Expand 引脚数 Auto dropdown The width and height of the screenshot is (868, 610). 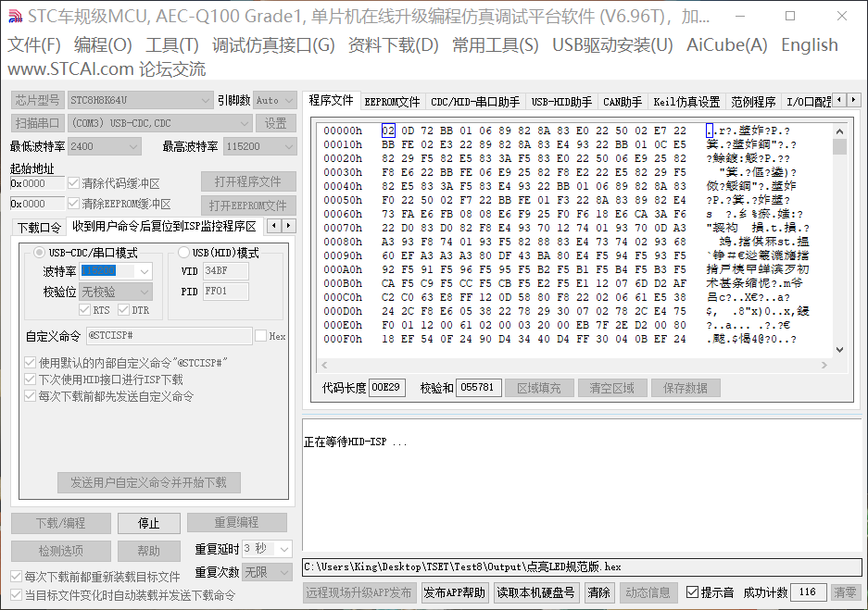(x=288, y=100)
